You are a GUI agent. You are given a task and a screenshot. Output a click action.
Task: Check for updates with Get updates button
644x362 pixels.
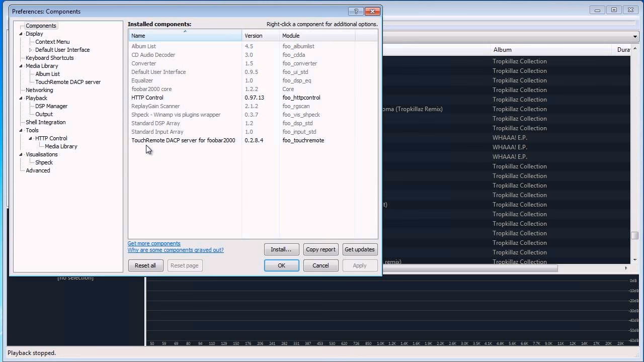[x=360, y=249]
